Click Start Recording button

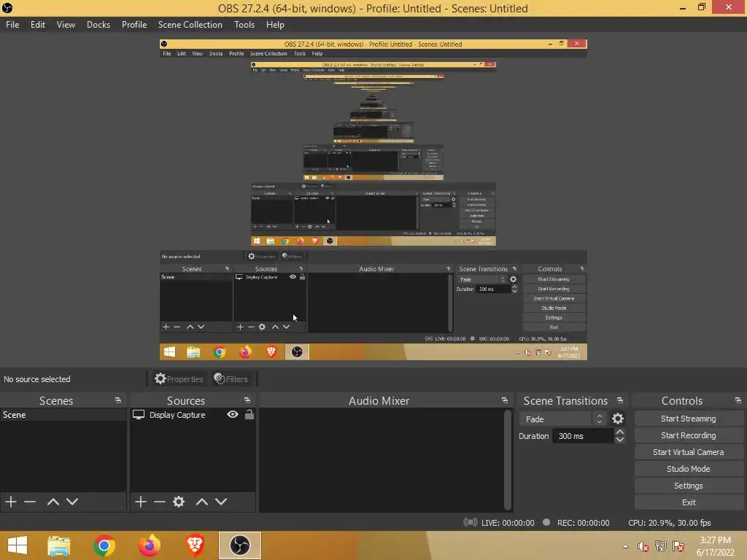click(689, 435)
